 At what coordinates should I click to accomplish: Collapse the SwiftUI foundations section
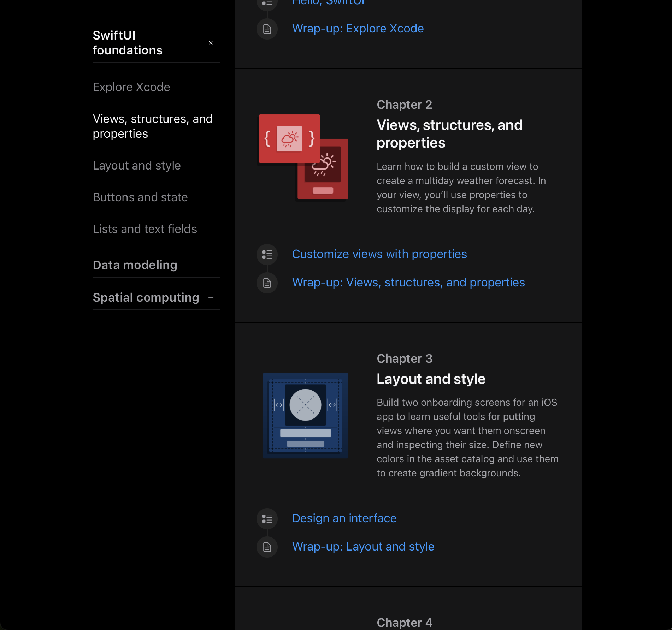point(211,43)
